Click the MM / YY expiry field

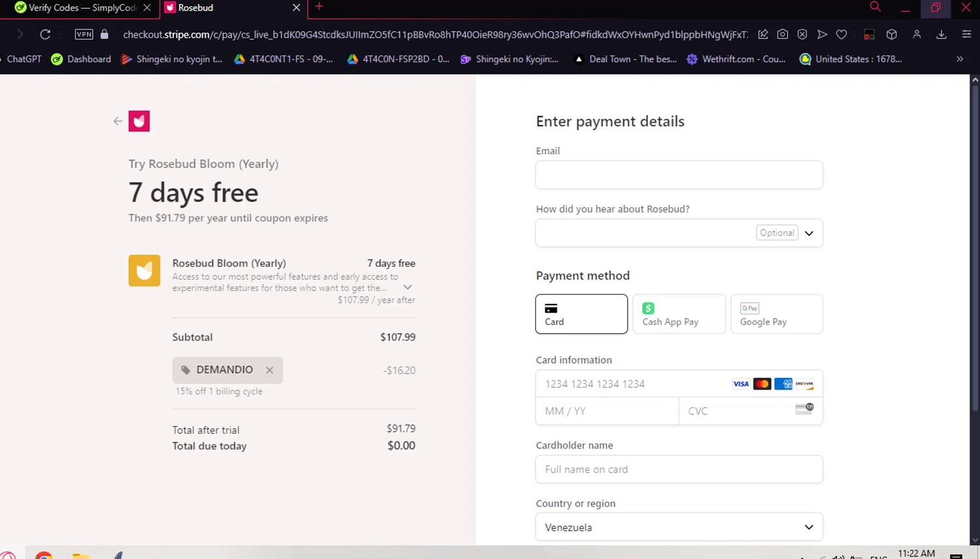pyautogui.click(x=607, y=411)
